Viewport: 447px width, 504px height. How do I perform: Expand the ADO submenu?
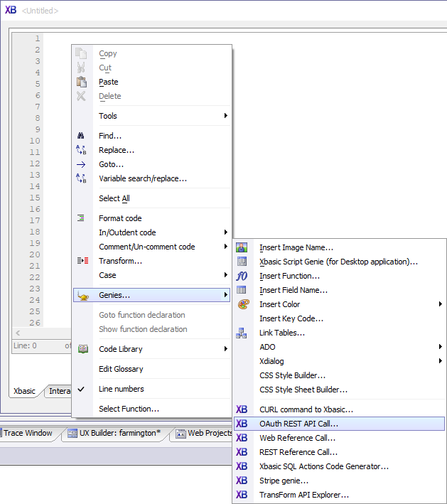click(441, 346)
